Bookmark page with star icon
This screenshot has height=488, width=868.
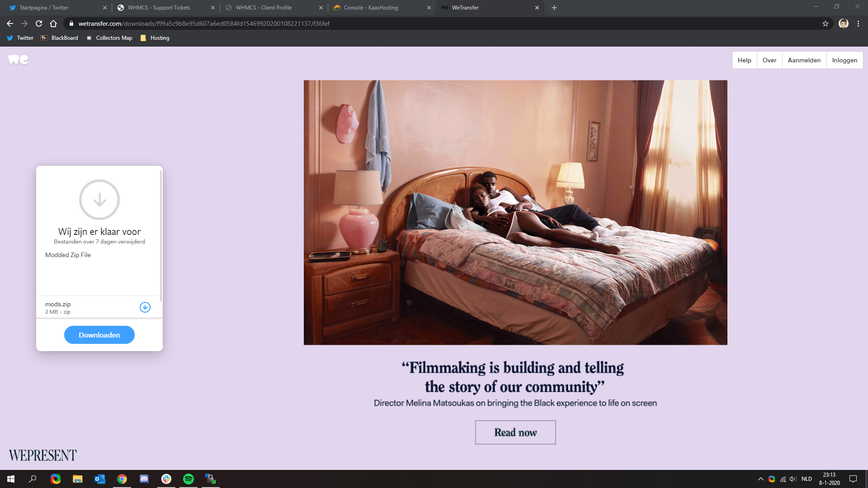click(x=825, y=23)
